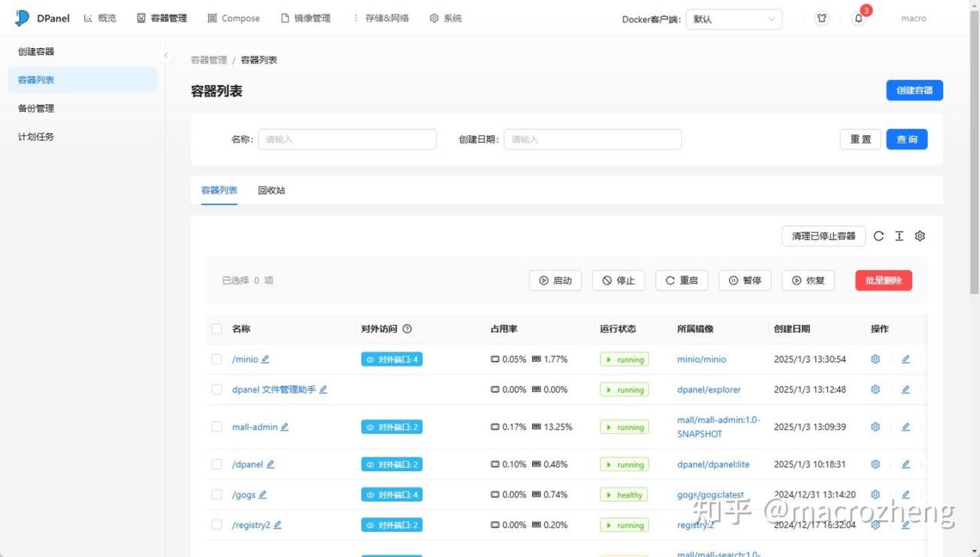The image size is (980, 557).
Task: Open settings gear in mall-admin row
Action: pyautogui.click(x=875, y=427)
